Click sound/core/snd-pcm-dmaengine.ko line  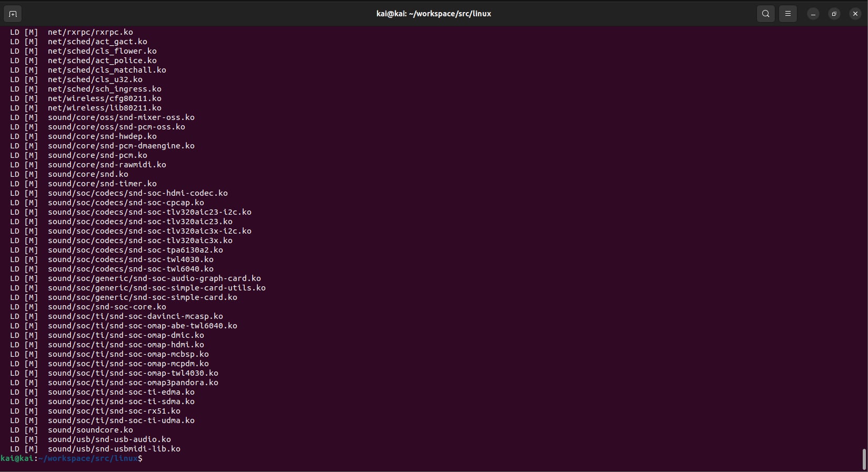click(x=102, y=146)
